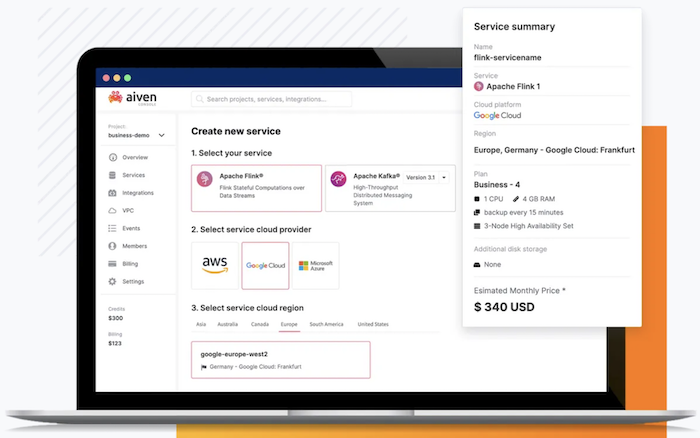Image resolution: width=700 pixels, height=438 pixels.
Task: Open Members in the sidebar
Action: (x=134, y=246)
